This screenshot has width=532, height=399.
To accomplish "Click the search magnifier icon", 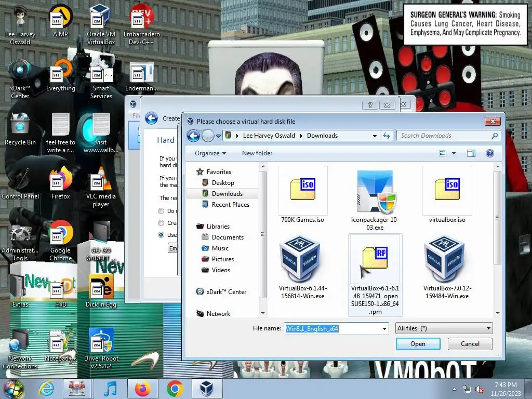I will [x=495, y=136].
